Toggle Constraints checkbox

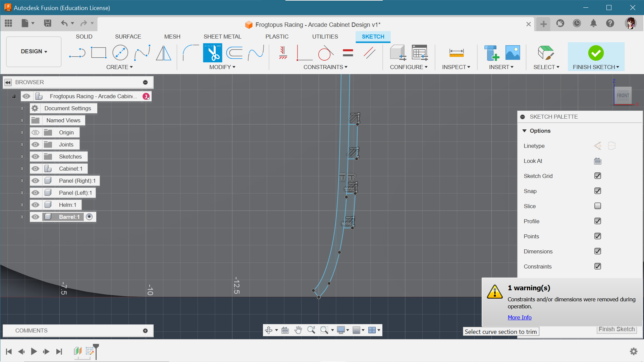tap(597, 266)
